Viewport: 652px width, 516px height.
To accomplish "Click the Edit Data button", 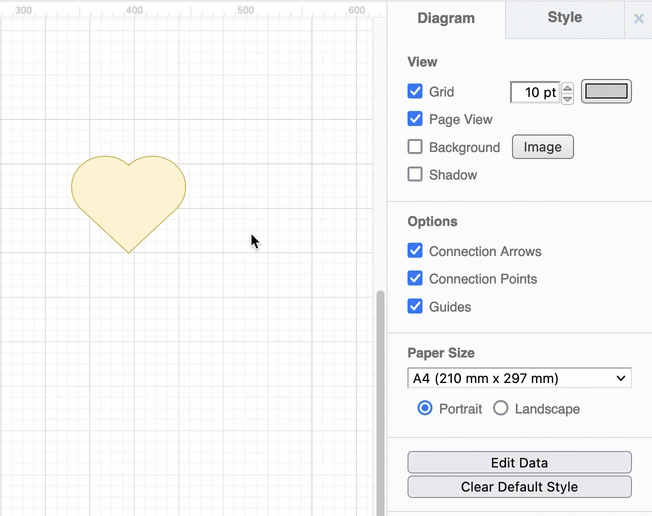I will [519, 462].
